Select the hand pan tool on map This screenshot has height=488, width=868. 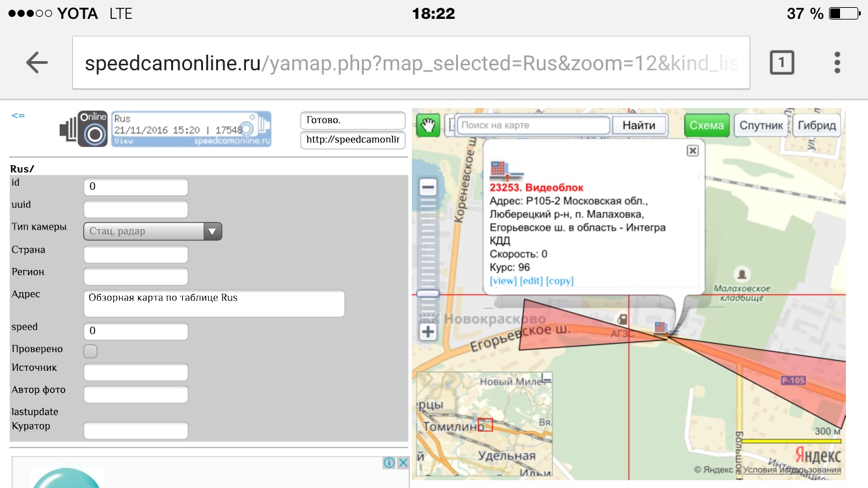(x=429, y=125)
